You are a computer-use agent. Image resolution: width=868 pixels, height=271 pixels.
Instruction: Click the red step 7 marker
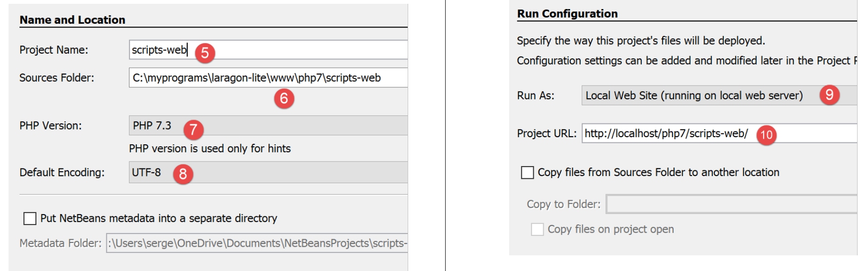pyautogui.click(x=193, y=129)
